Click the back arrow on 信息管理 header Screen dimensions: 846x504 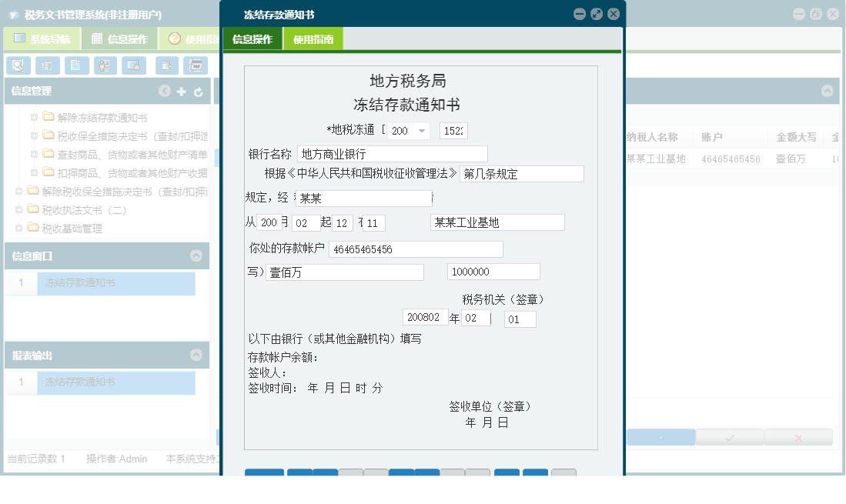pyautogui.click(x=164, y=91)
